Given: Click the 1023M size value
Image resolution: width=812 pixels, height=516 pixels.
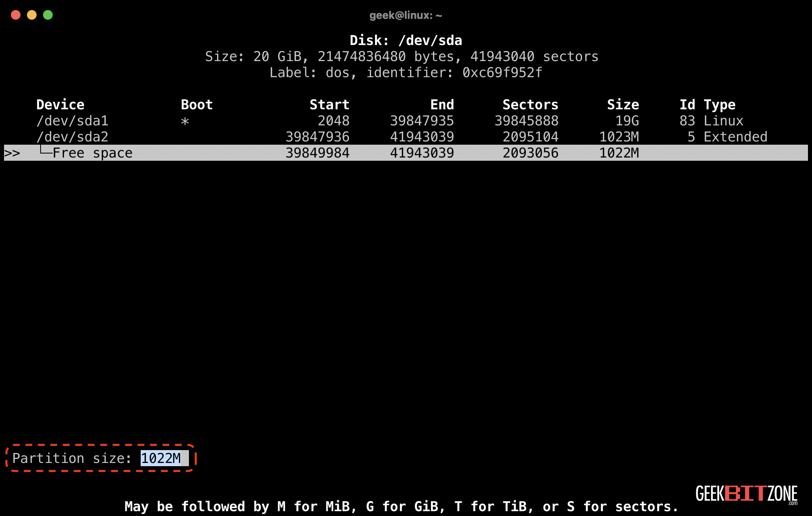Looking at the screenshot, I should (619, 137).
